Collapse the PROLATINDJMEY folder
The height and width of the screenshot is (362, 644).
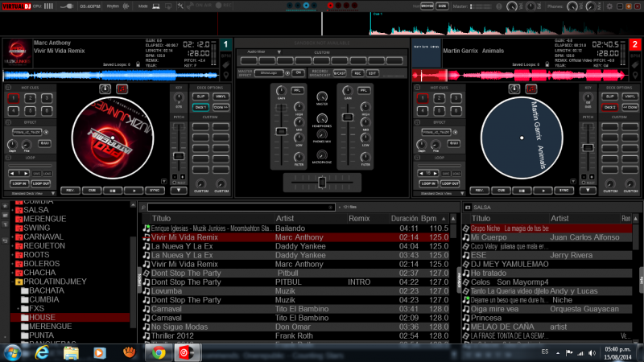[13, 282]
